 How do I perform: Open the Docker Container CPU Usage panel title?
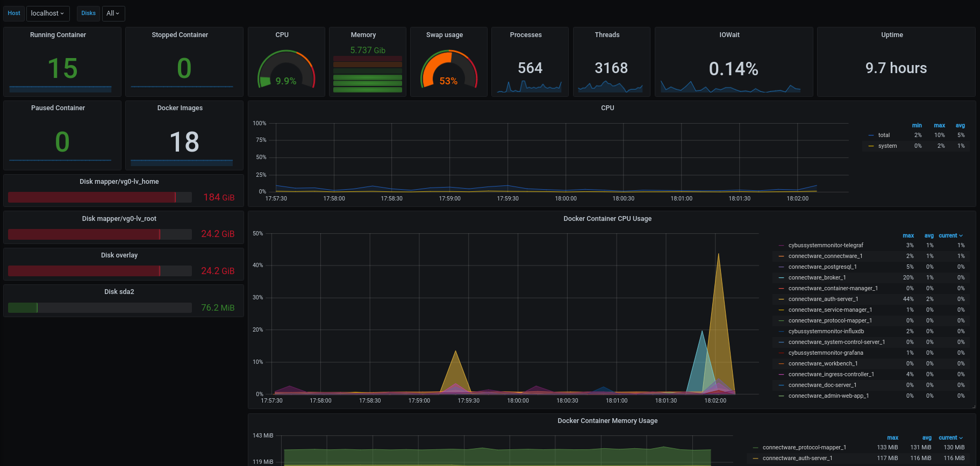click(x=607, y=219)
